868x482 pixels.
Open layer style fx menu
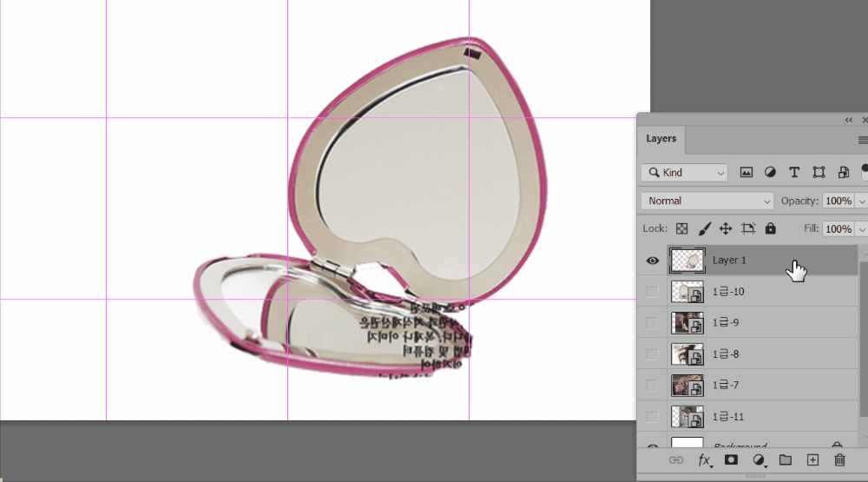tap(704, 460)
